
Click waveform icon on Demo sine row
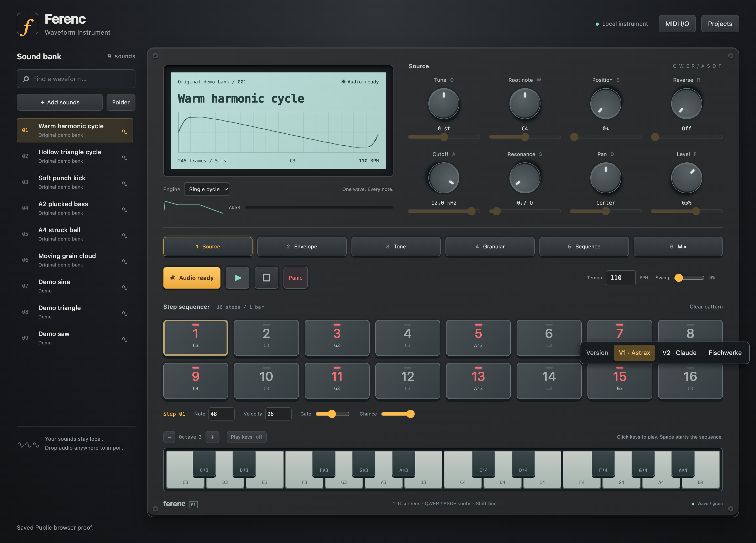click(x=125, y=288)
